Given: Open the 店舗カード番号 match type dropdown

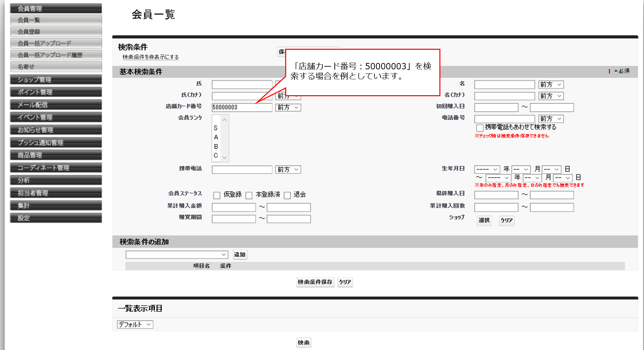Looking at the screenshot, I should click(288, 107).
